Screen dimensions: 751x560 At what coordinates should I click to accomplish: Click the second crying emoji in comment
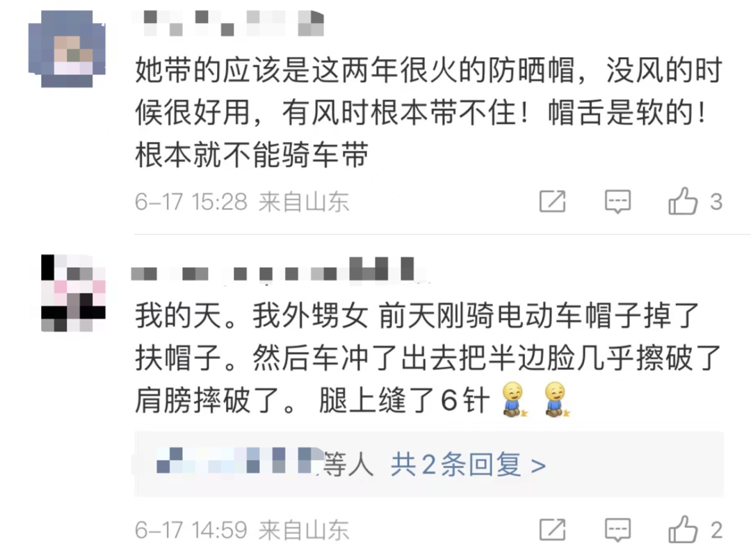557,399
